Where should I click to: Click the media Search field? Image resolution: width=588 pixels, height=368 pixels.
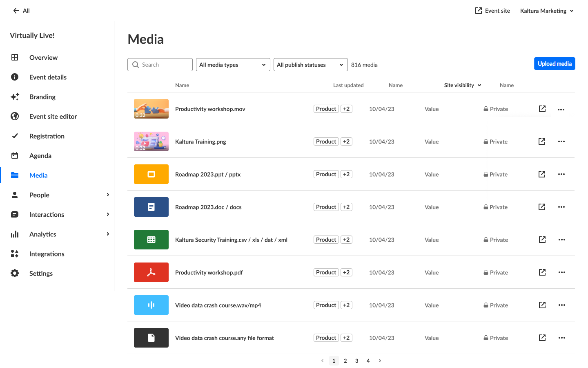(x=160, y=65)
